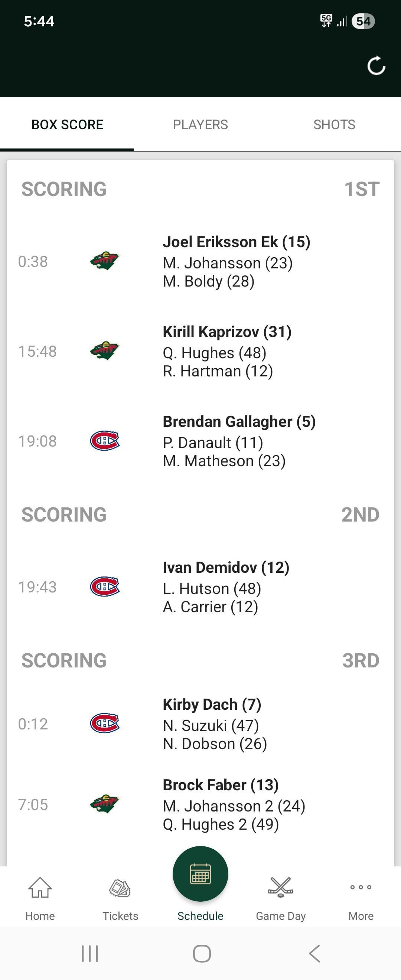
Task: Open Android recent apps button
Action: tap(90, 953)
